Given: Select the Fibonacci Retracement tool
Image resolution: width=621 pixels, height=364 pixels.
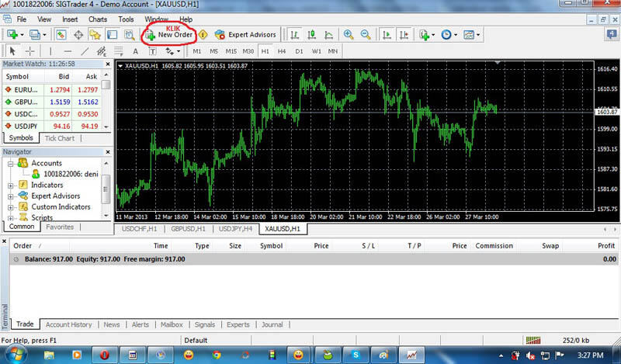Looking at the screenshot, I should (x=119, y=51).
